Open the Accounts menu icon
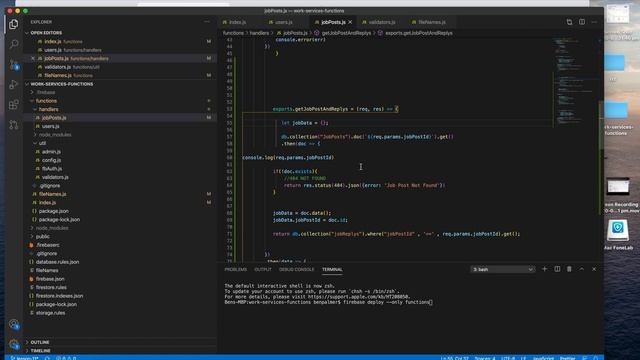 (13, 324)
